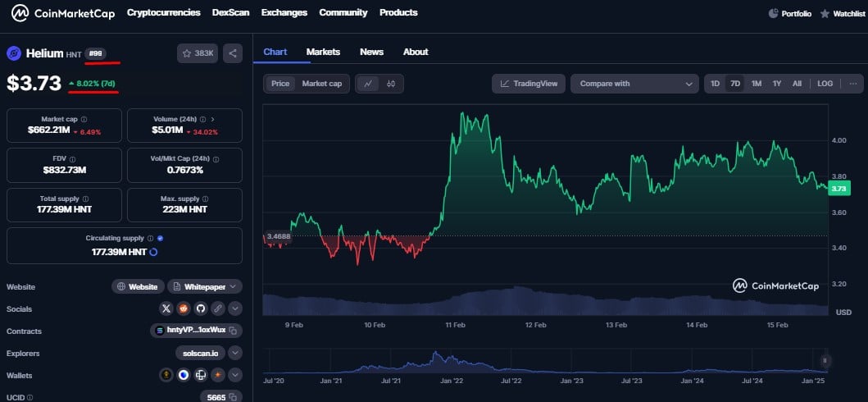
Task: Open Helium's GitHub social link
Action: click(201, 308)
